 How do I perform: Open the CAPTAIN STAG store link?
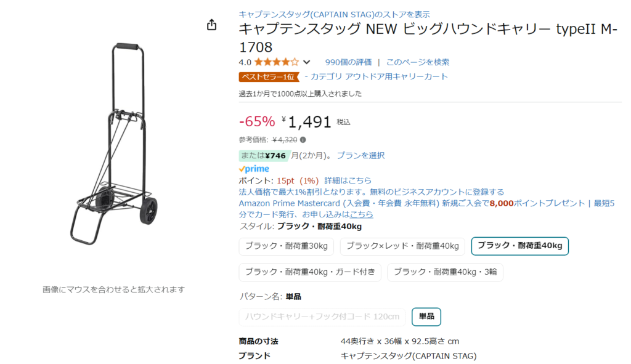pyautogui.click(x=334, y=14)
